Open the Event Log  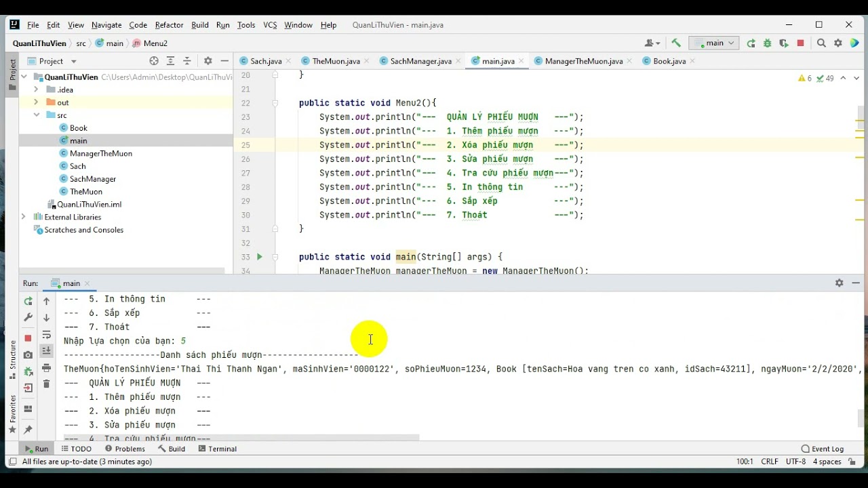coord(822,449)
